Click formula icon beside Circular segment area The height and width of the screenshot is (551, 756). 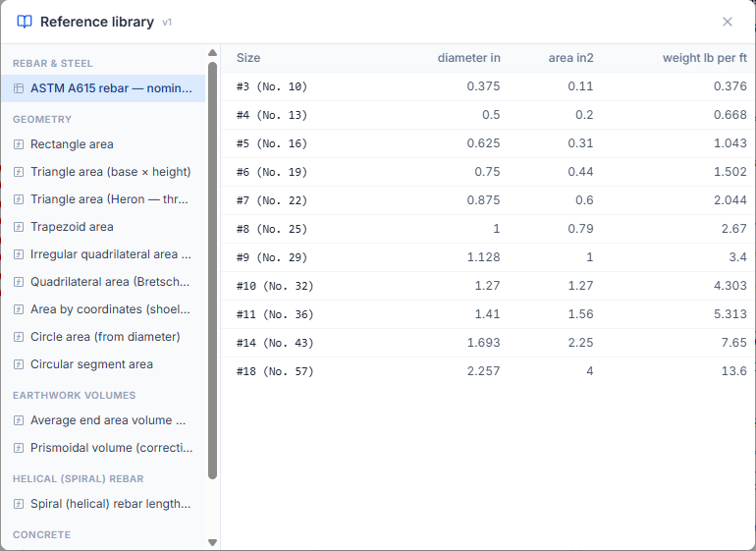19,364
